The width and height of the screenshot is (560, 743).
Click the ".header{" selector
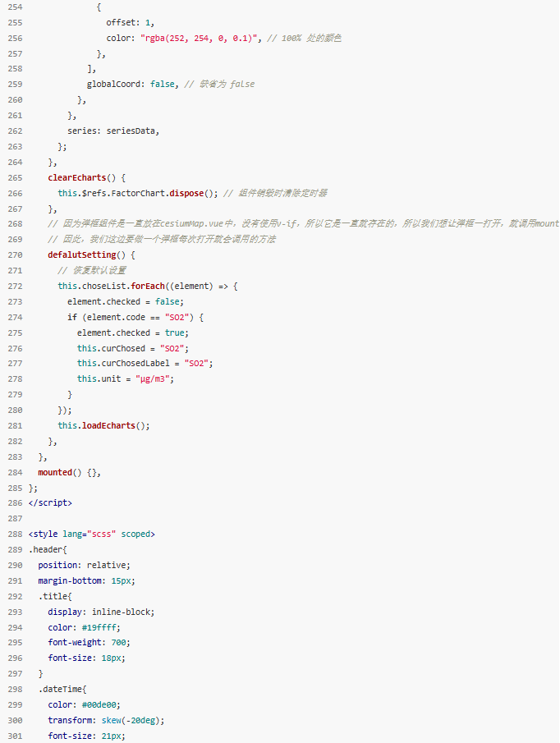(48, 550)
